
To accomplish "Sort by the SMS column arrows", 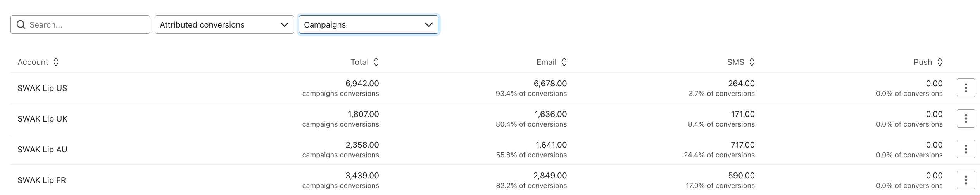I will point(752,62).
